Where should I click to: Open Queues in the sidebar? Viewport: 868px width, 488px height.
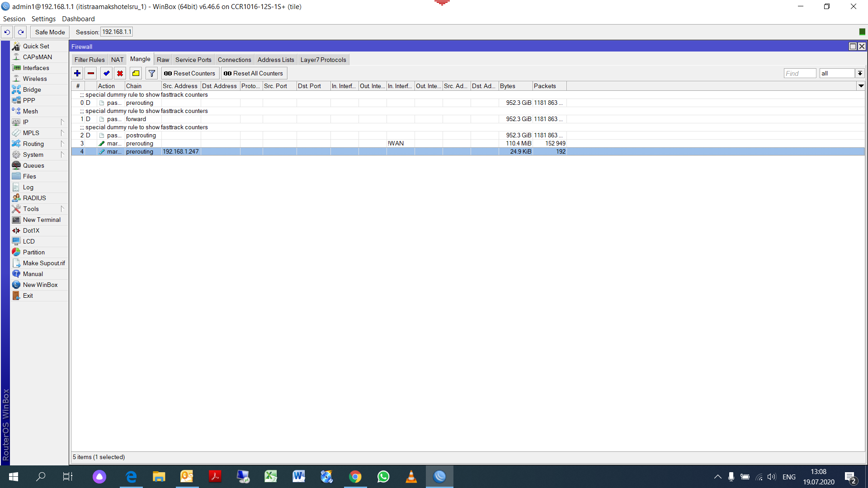[x=39, y=165]
